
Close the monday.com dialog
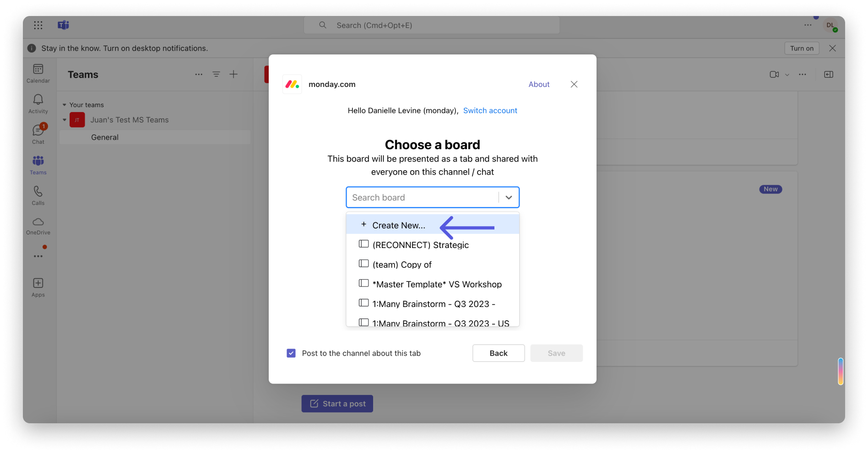click(574, 84)
